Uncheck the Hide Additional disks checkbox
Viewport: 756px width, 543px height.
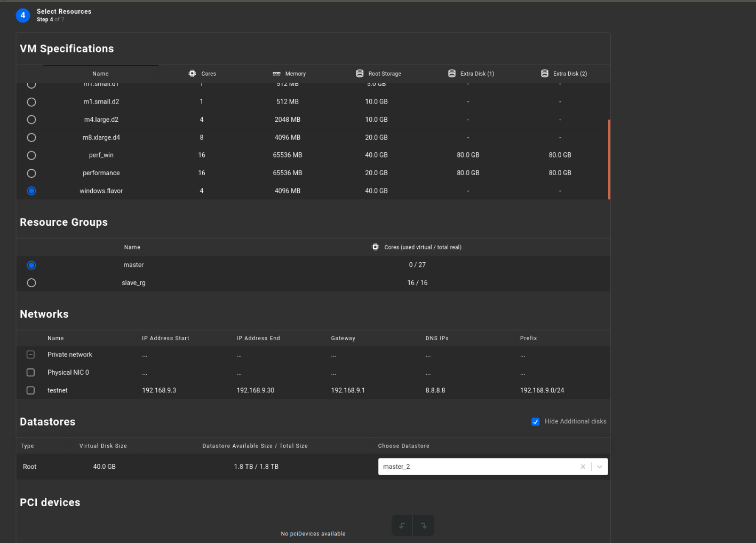(536, 422)
